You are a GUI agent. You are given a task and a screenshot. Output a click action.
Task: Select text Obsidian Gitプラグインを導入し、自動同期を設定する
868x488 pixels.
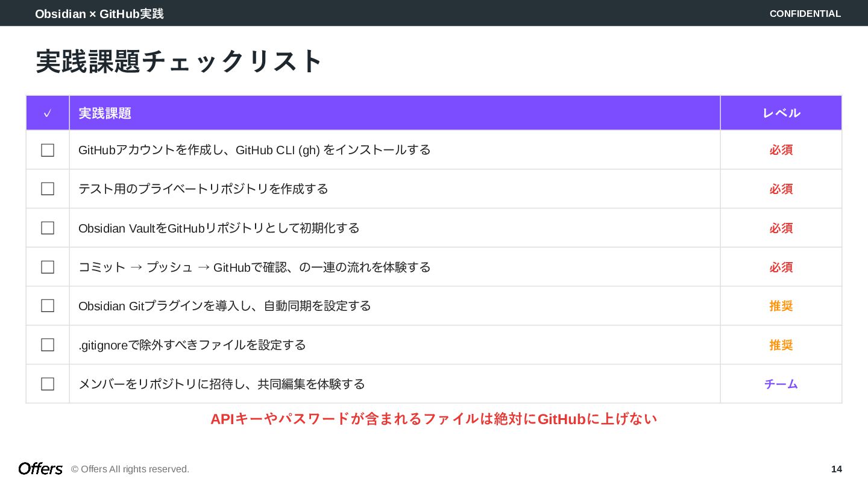point(225,306)
